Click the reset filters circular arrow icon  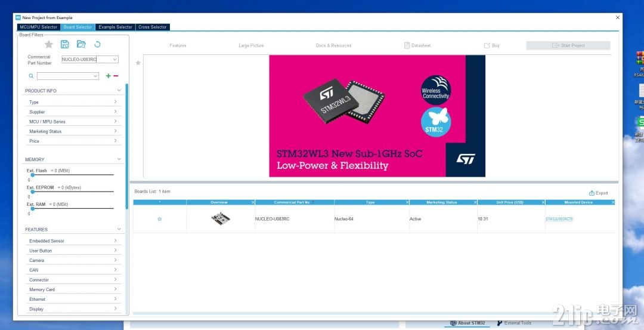click(97, 44)
